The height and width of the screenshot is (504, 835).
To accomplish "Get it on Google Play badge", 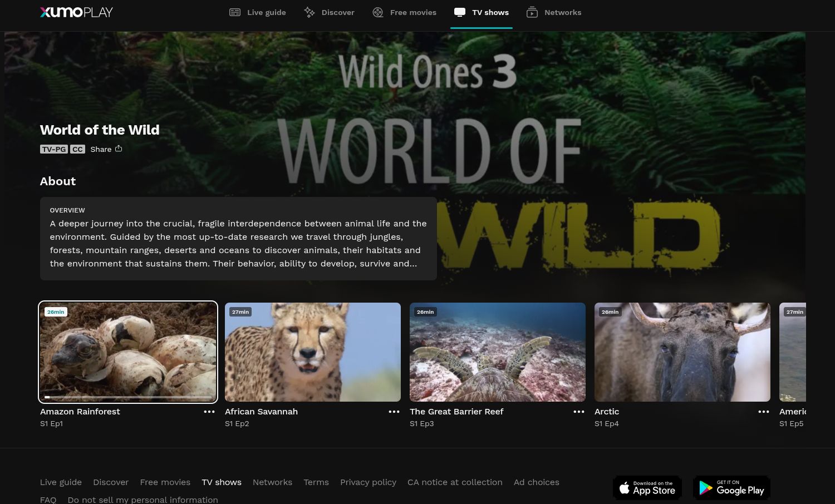I will tap(731, 488).
